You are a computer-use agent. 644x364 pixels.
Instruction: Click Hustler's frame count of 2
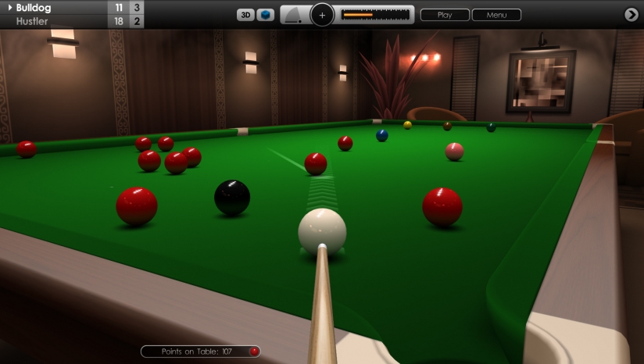(137, 21)
